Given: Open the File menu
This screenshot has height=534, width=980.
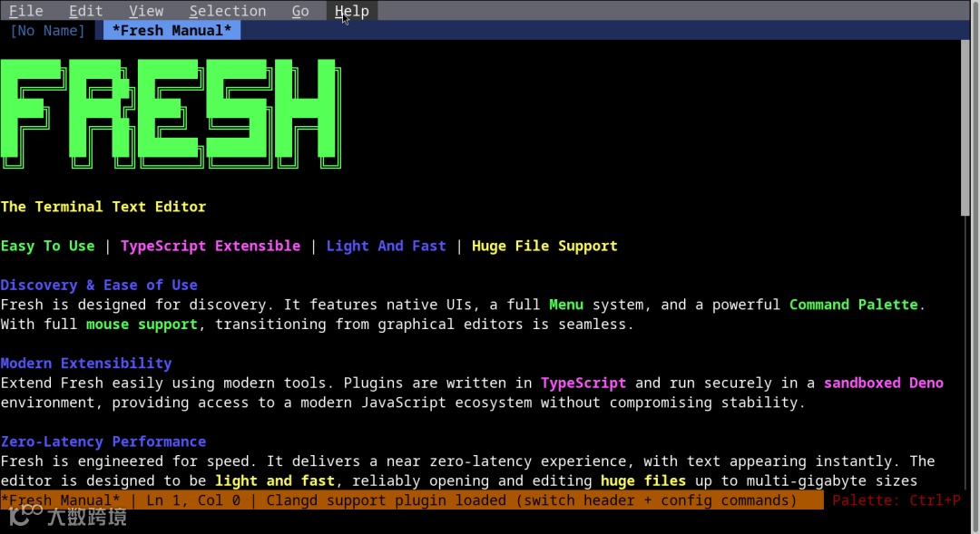Looking at the screenshot, I should (x=25, y=11).
